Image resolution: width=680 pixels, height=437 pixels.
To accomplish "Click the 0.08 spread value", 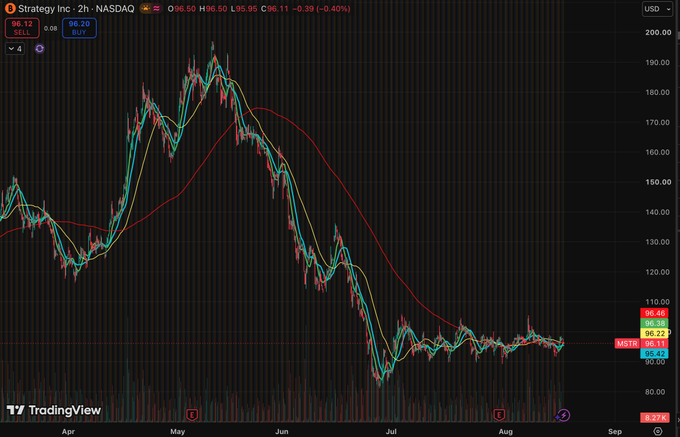I will point(51,29).
